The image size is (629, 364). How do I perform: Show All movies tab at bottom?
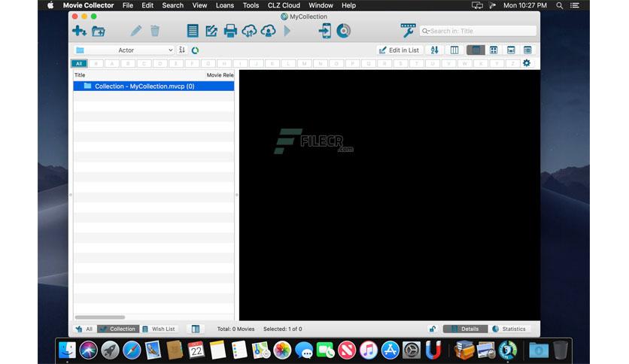click(84, 329)
